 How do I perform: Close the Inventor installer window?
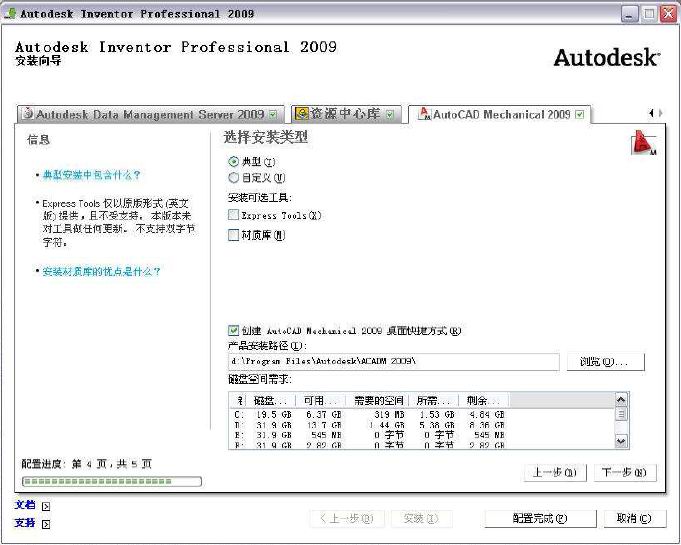click(668, 14)
